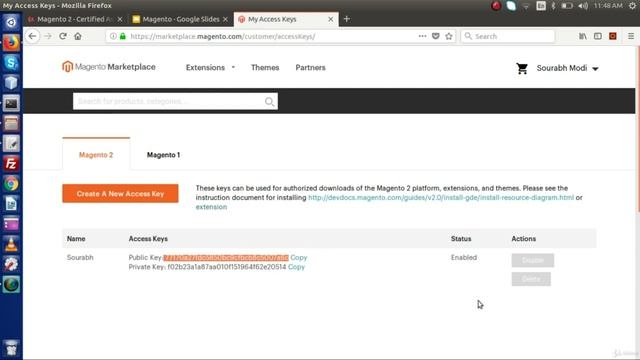Bookmark this page with star icon

click(x=449, y=36)
